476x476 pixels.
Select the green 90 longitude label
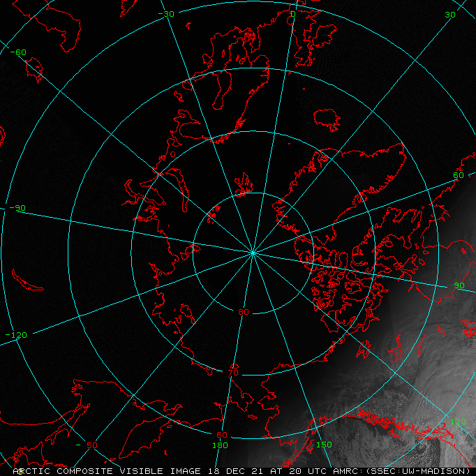459,285
